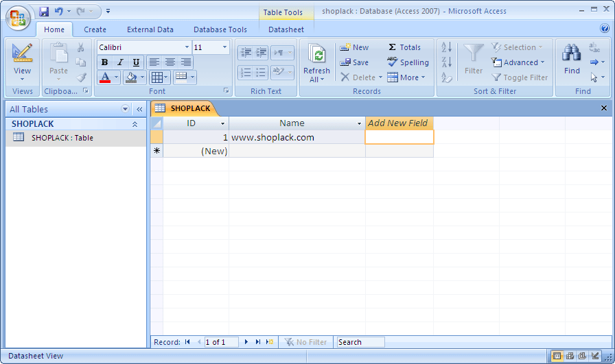Screen dimensions: 615x364
Task: Click the Undo icon in Quick Access Toolbar
Action: click(58, 12)
